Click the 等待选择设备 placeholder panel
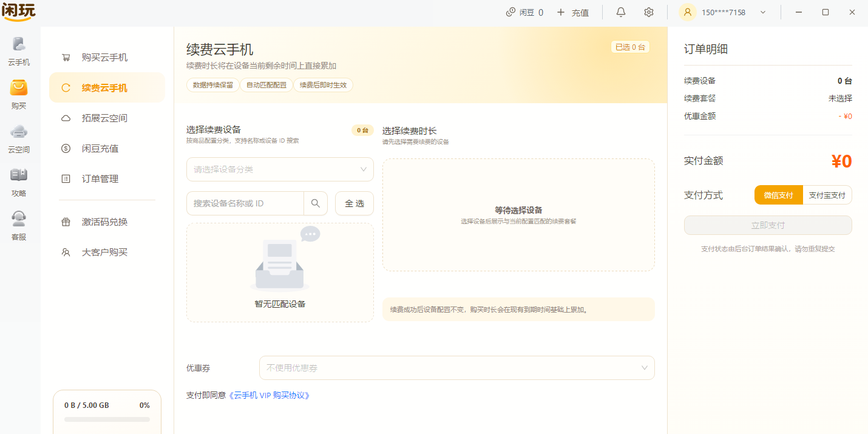Viewport: 868px width, 434px height. point(518,215)
